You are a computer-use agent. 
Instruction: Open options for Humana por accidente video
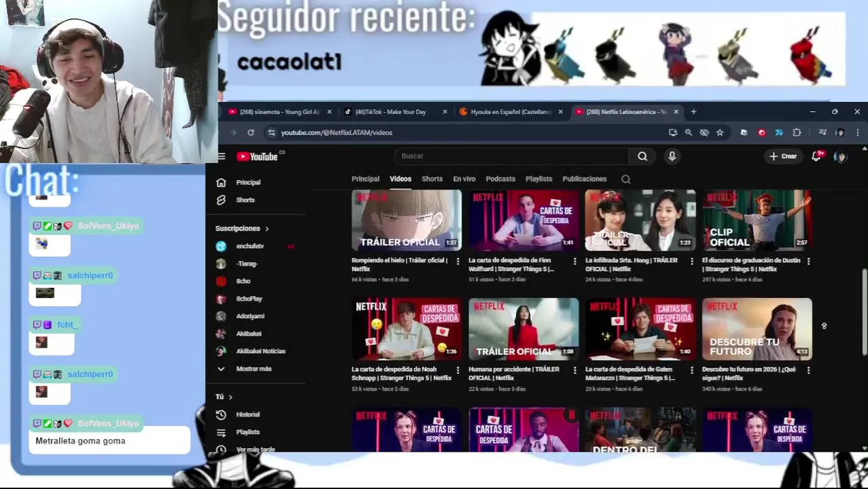click(575, 369)
